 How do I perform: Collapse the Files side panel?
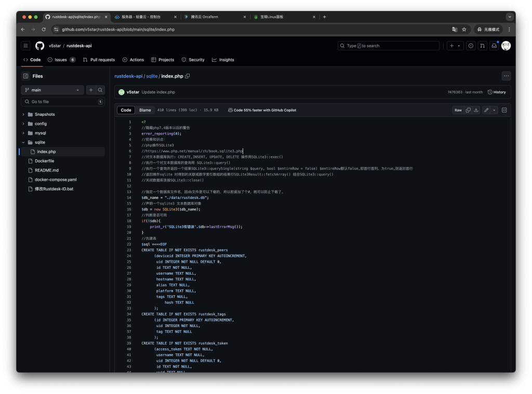[x=25, y=76]
